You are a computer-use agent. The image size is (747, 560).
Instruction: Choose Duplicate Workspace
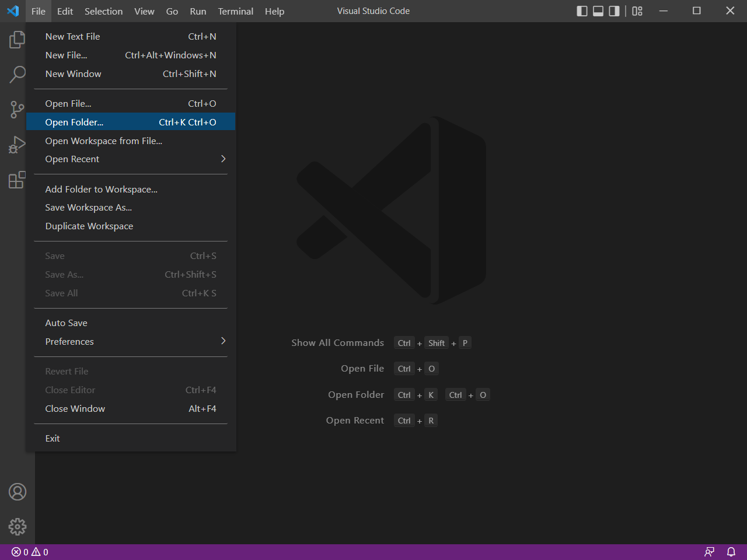click(131, 226)
